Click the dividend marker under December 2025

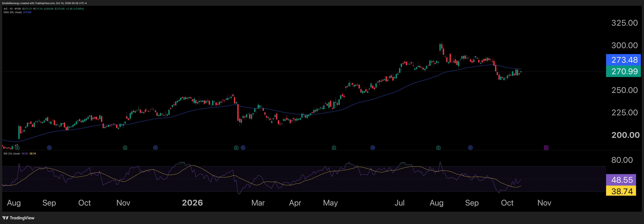[x=155, y=148]
